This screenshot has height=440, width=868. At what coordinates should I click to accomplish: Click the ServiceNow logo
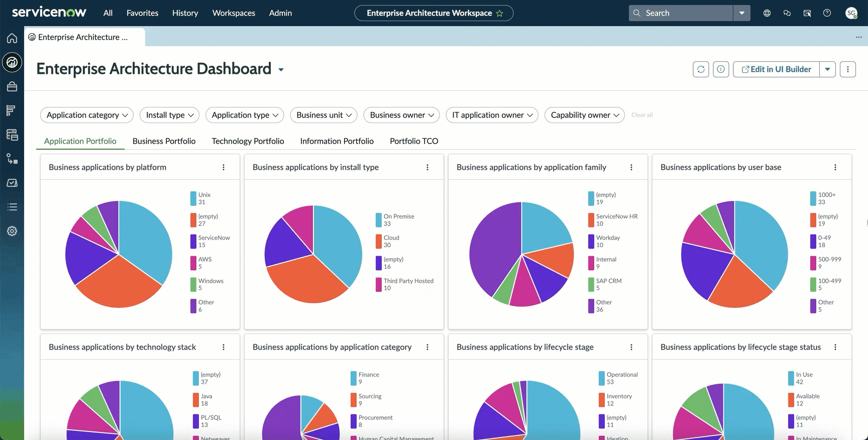coord(49,13)
